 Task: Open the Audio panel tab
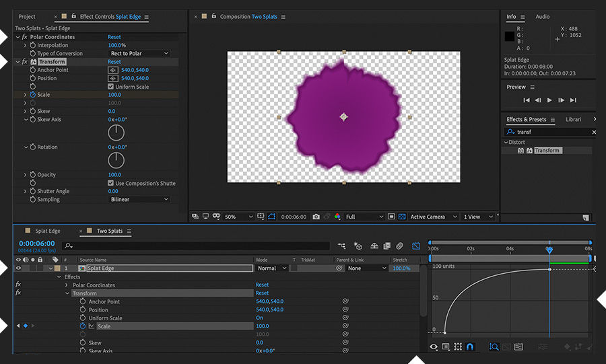pos(543,17)
